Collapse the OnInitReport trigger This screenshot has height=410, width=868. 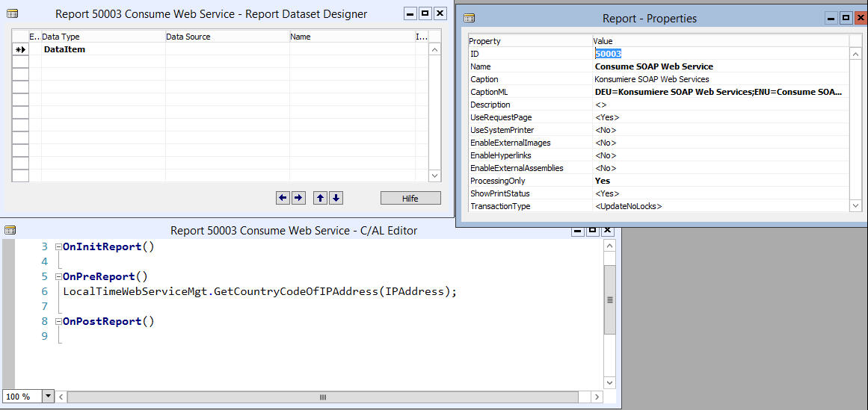click(x=58, y=246)
